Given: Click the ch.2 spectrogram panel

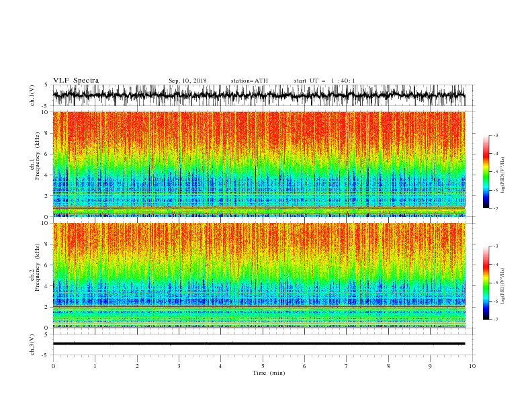Looking at the screenshot, I should click(x=259, y=275).
